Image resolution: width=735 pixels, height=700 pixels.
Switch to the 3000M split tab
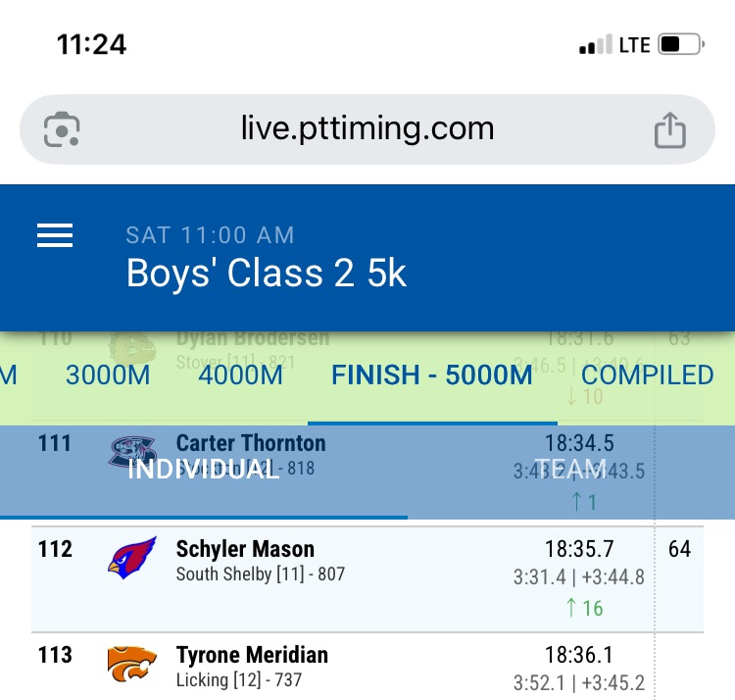[108, 375]
